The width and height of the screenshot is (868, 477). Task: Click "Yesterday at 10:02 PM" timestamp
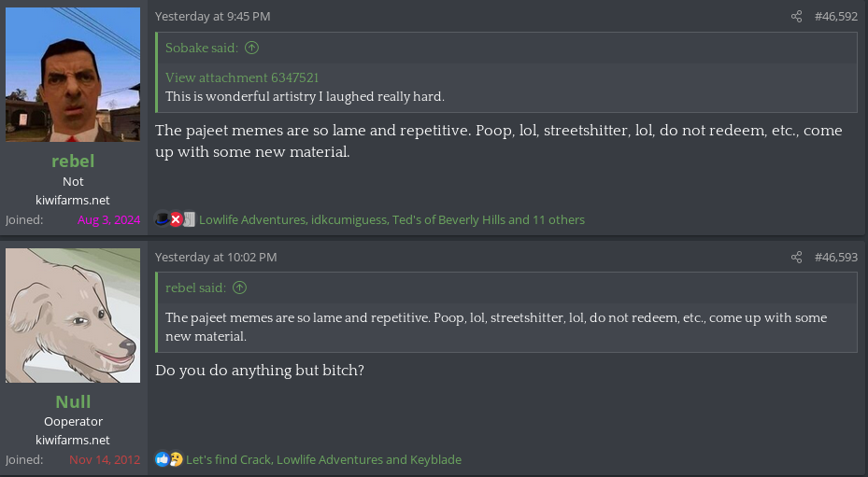(x=216, y=258)
